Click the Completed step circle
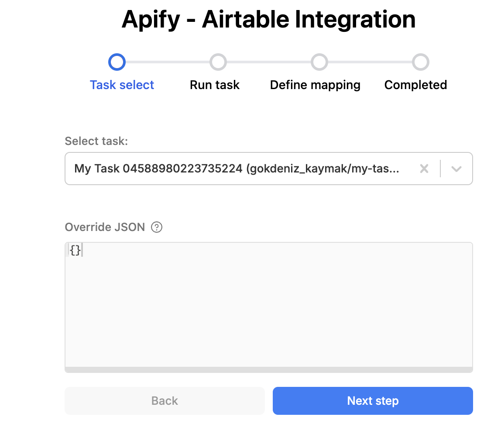Screen dimensions: 501x448 pyautogui.click(x=421, y=62)
